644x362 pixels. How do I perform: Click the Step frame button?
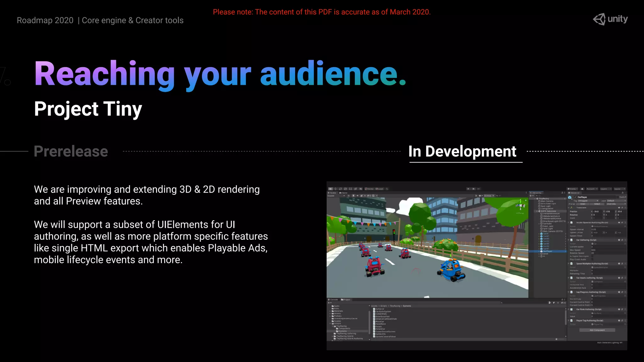click(479, 189)
